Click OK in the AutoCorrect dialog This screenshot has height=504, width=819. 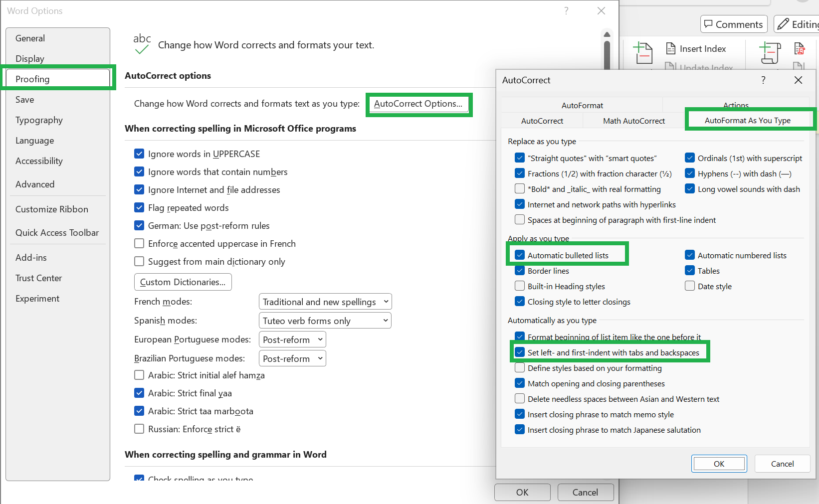pyautogui.click(x=719, y=464)
